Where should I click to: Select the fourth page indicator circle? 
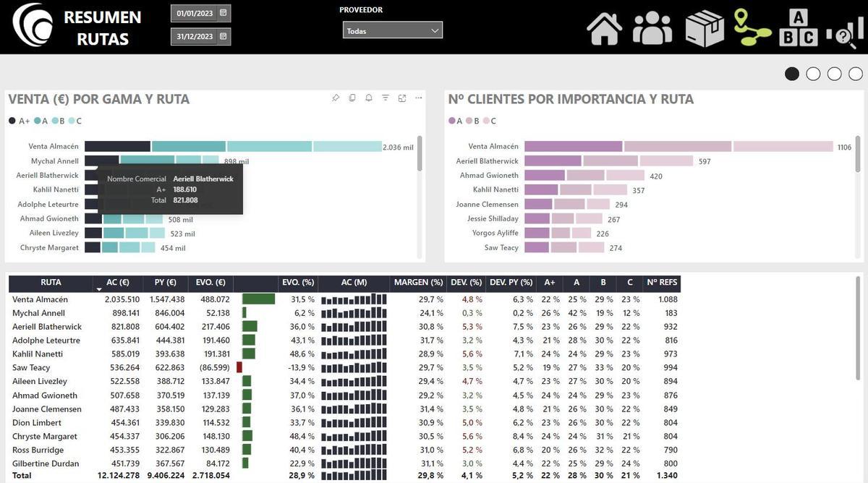[x=856, y=74]
